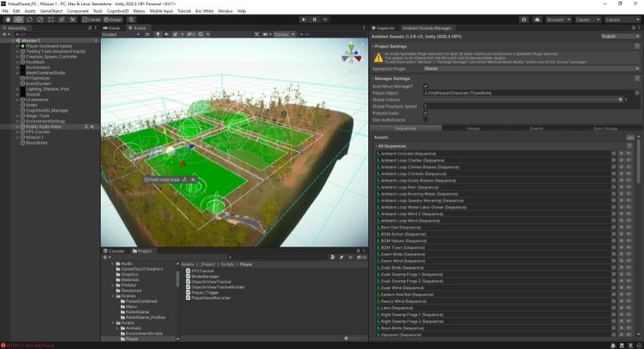The height and width of the screenshot is (349, 644).
Task: Open Layers dropdown
Action: click(x=588, y=19)
